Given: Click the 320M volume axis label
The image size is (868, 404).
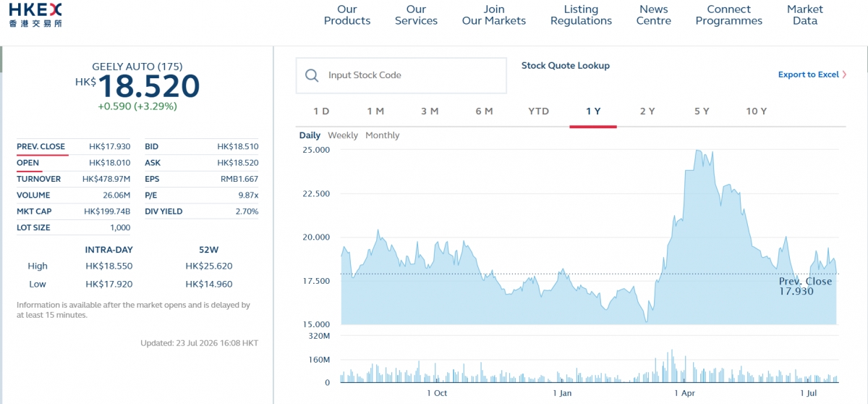Looking at the screenshot, I should [318, 336].
